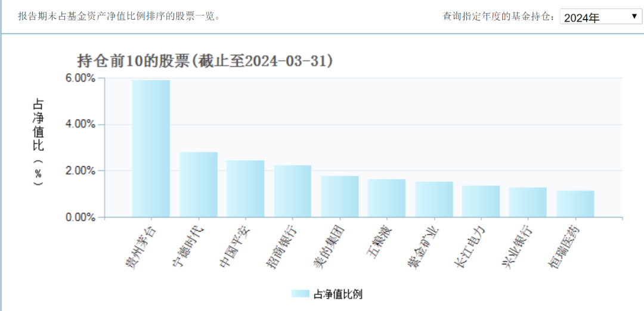Click the 紫金矿业 x-axis label

[425, 247]
